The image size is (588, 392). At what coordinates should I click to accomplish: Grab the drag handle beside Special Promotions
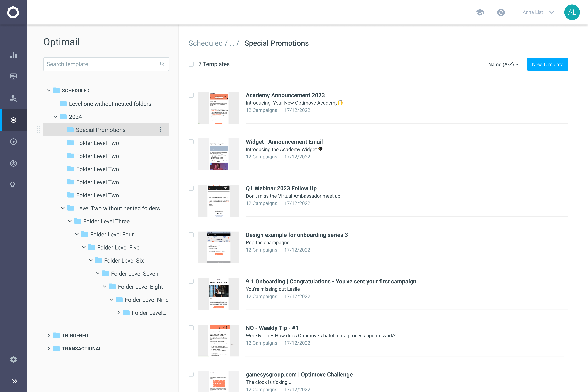click(x=38, y=130)
